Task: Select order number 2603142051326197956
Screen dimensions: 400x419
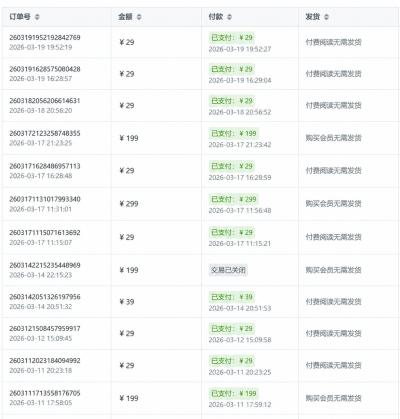Action: click(45, 297)
